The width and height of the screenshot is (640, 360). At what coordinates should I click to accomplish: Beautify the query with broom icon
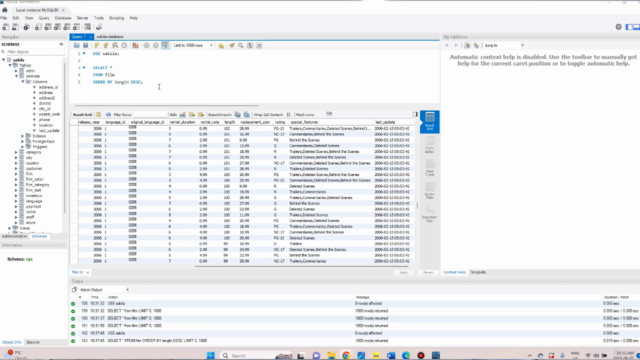click(232, 45)
